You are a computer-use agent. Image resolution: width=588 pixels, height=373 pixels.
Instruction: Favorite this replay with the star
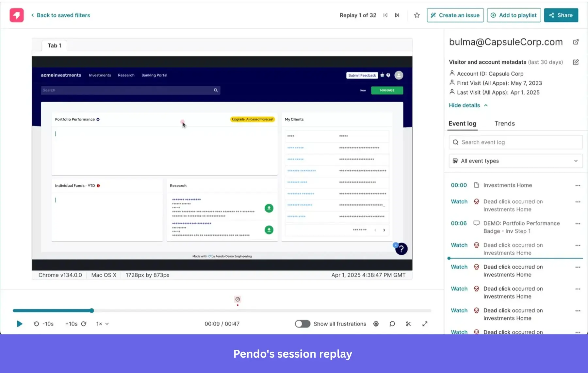[x=416, y=15]
